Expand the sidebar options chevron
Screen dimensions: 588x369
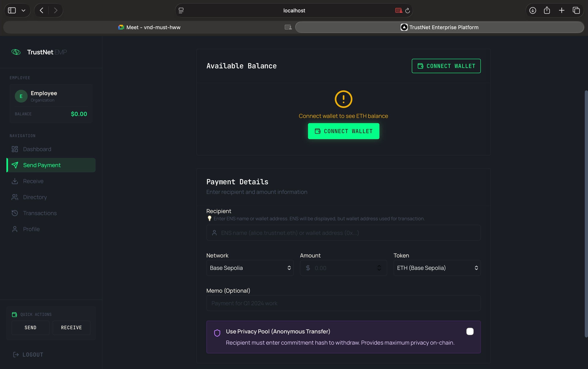point(23,10)
